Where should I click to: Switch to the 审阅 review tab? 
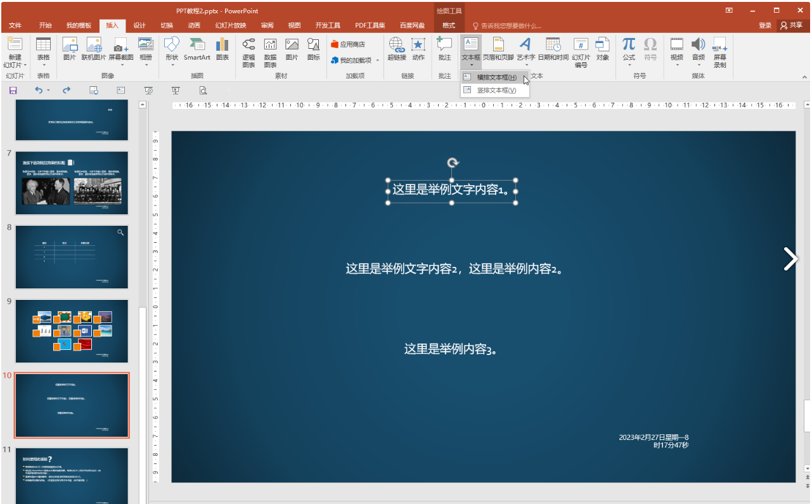[267, 25]
